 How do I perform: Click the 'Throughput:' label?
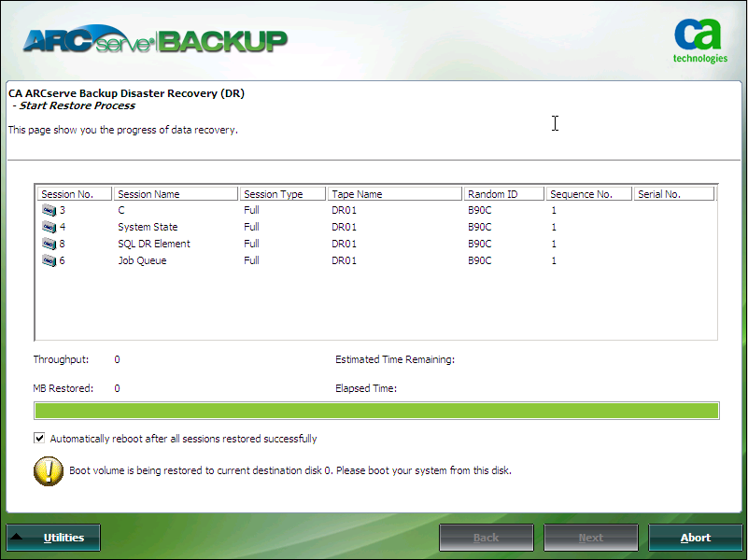[x=61, y=359]
